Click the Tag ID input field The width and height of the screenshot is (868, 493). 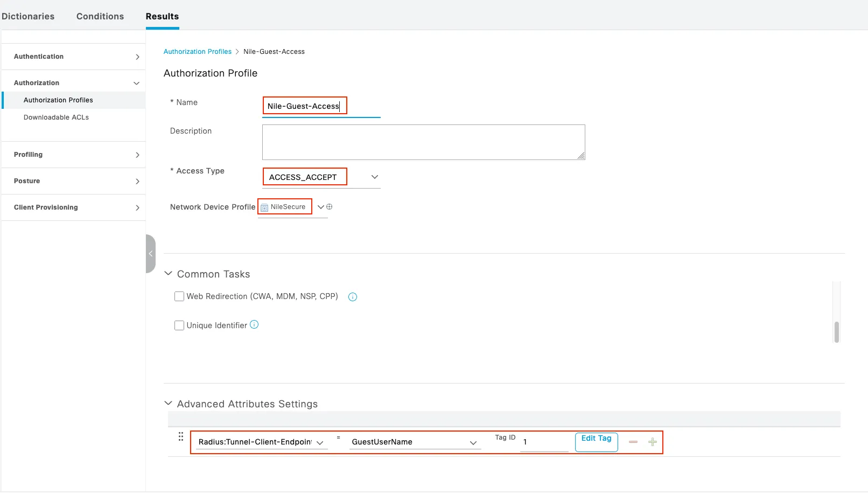544,442
